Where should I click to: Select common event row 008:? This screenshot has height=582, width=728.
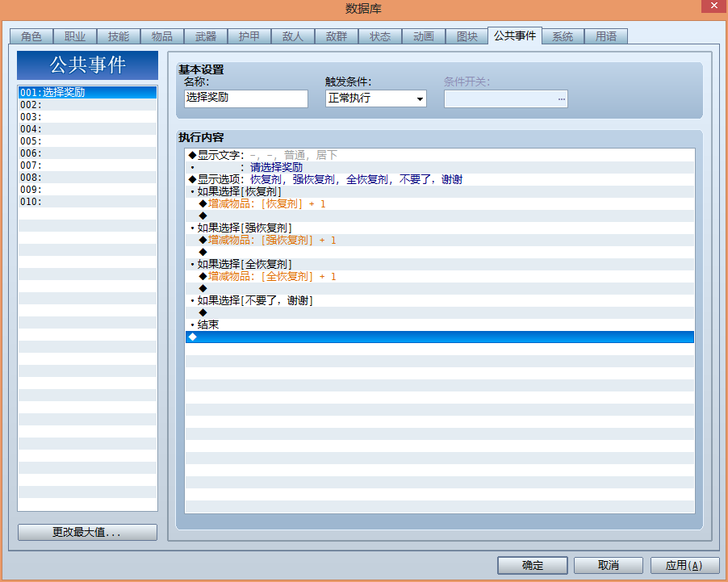[x=87, y=177]
